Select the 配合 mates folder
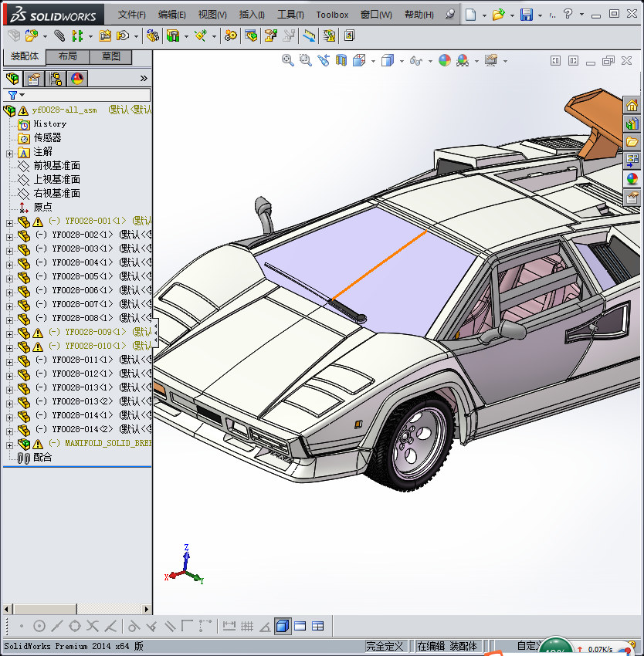The image size is (644, 656). tap(42, 458)
